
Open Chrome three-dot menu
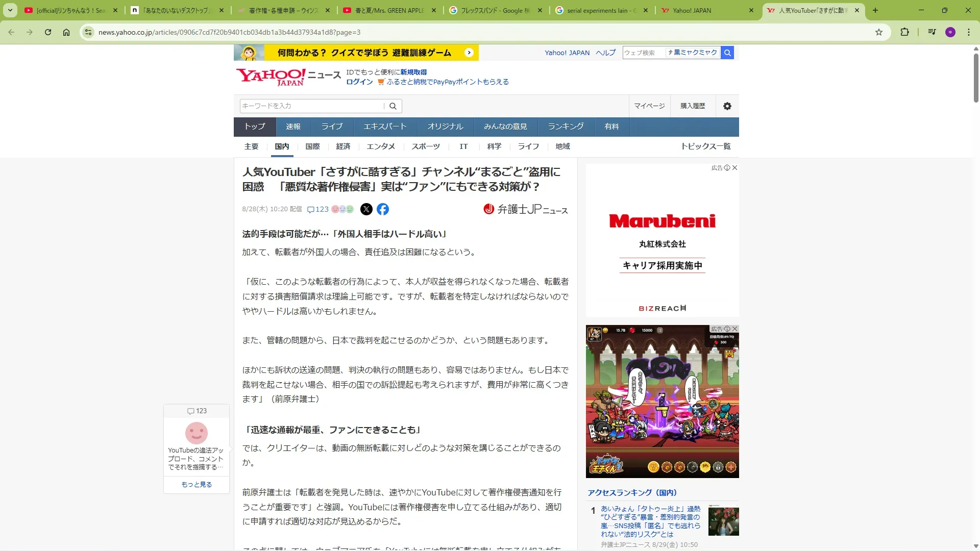pos(969,32)
